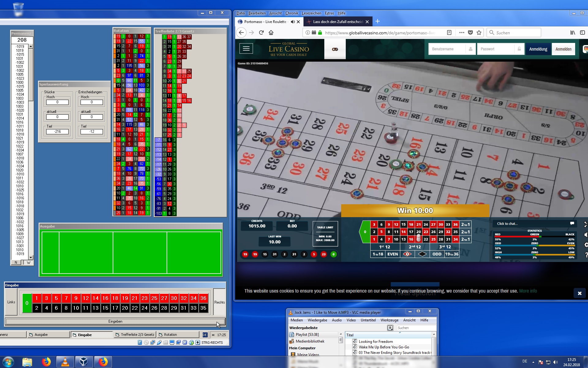Click the casino gamepad games icon
Screen dimensions: 588x368
[335, 49]
